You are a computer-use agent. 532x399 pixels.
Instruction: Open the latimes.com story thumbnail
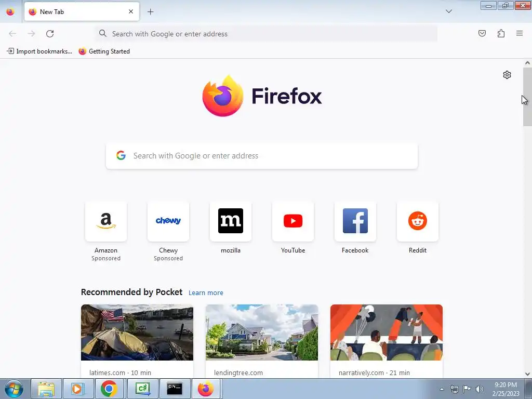[x=137, y=332]
